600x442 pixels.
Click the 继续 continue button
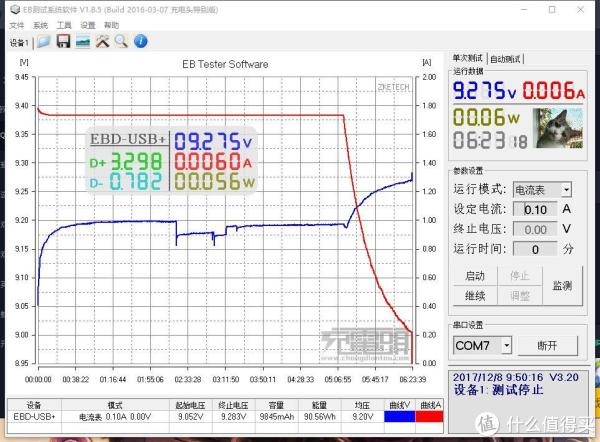tap(475, 296)
